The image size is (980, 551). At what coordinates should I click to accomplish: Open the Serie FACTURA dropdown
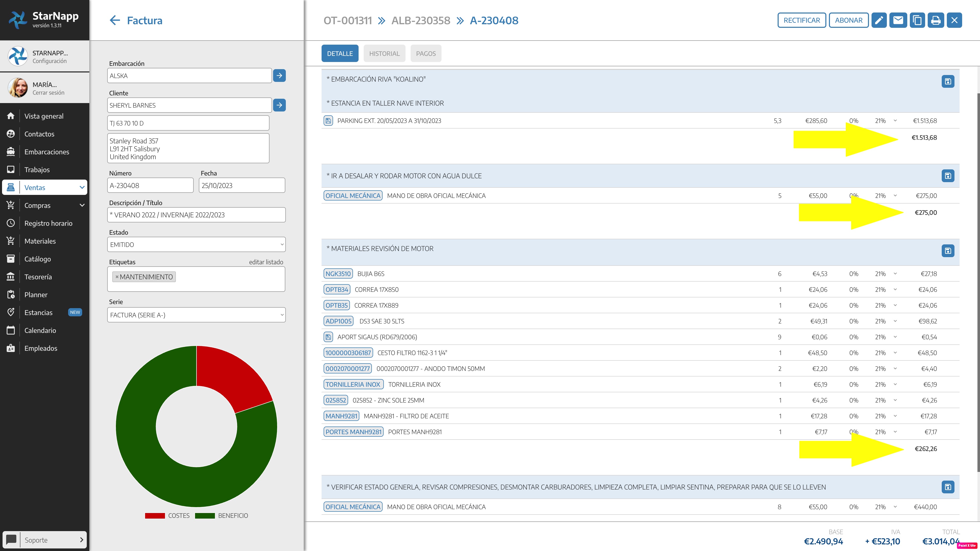(196, 315)
